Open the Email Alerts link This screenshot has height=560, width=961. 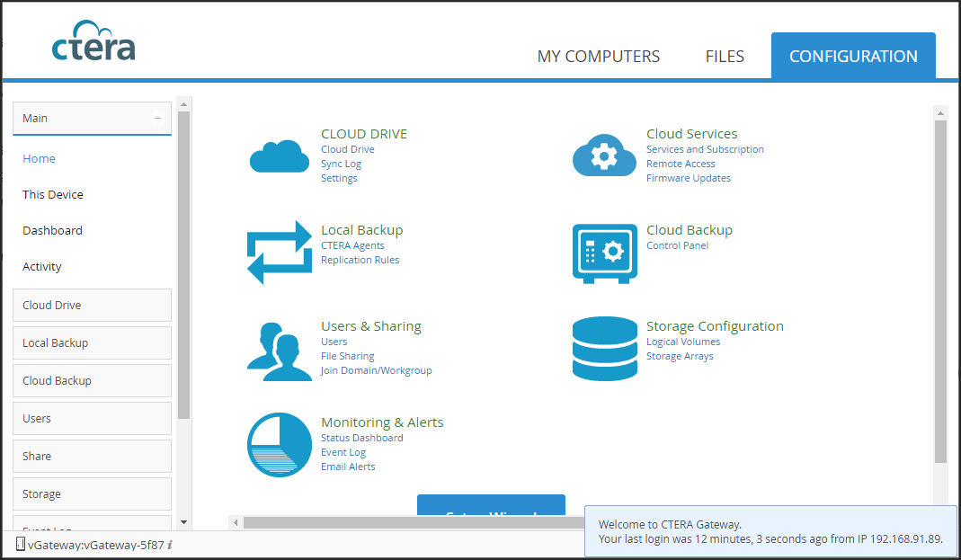(348, 467)
